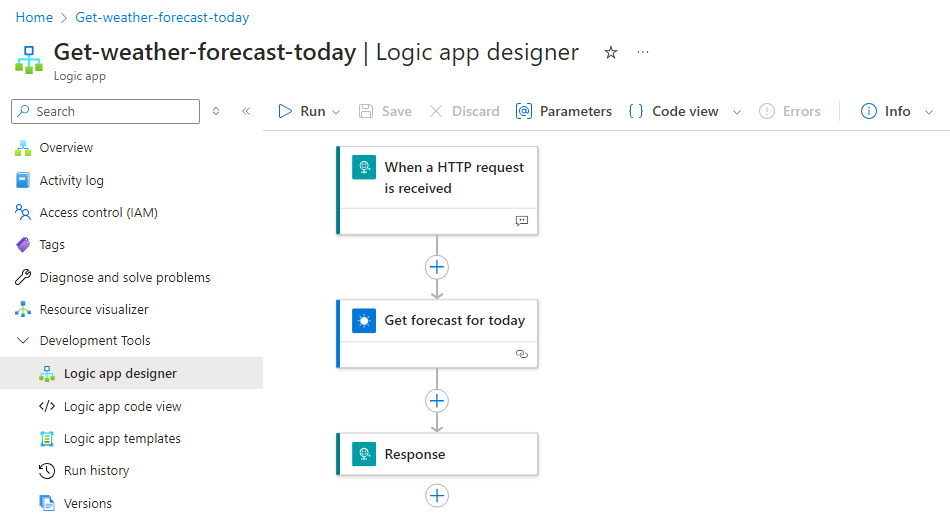Image resolution: width=950 pixels, height=520 pixels.
Task: Click the sidebar Search field
Action: tap(110, 111)
